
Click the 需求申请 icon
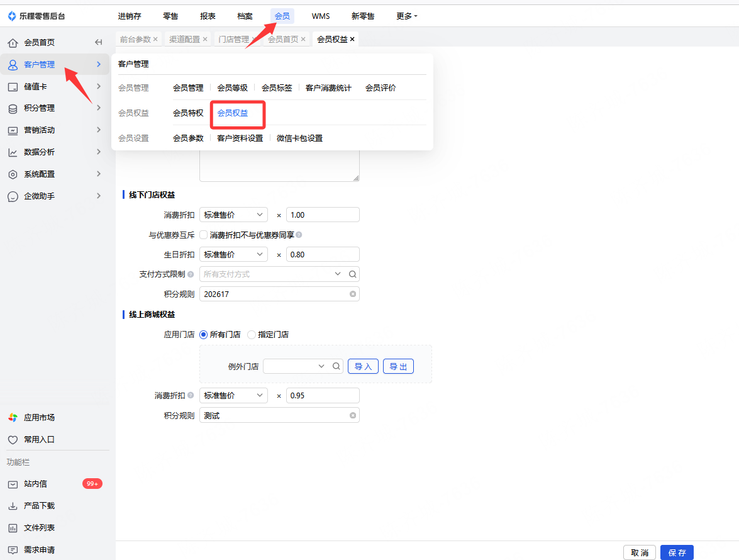13,550
